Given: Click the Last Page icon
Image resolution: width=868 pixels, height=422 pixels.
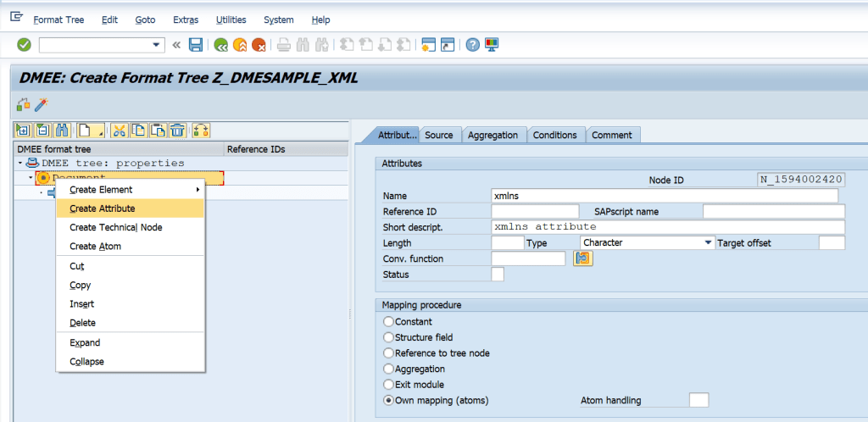Looking at the screenshot, I should (403, 45).
